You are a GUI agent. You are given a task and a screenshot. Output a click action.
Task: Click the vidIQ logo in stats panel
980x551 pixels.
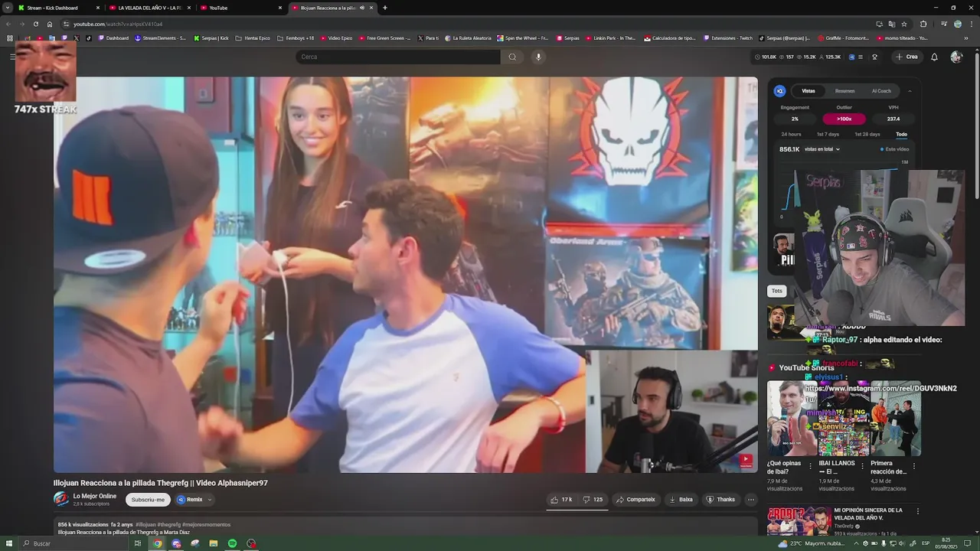[779, 91]
